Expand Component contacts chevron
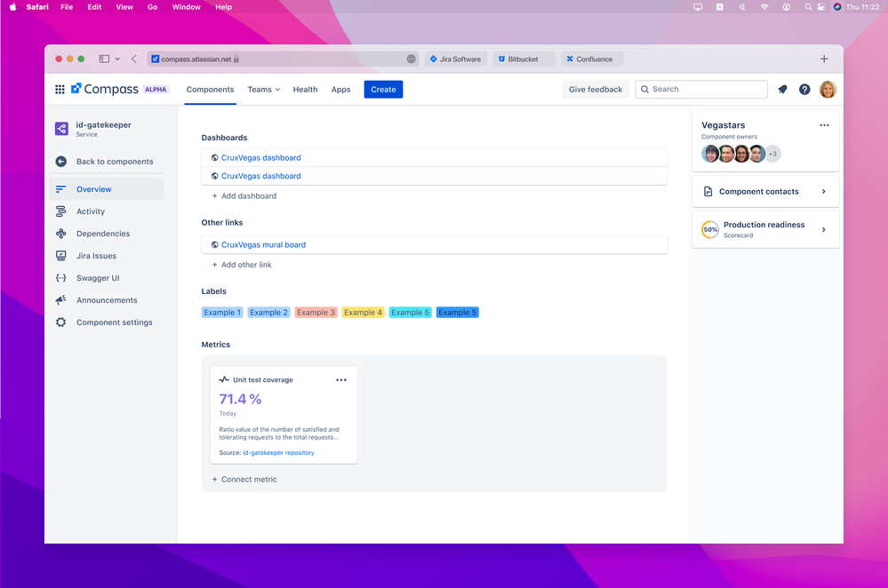This screenshot has width=888, height=588. coord(823,191)
